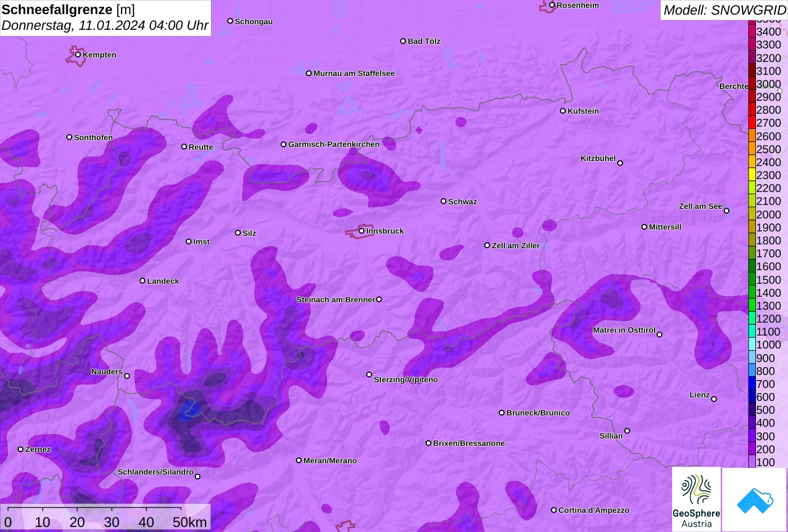This screenshot has width=788, height=532.
Task: Click the Sterzing/Vipiteno label
Action: coord(406,380)
